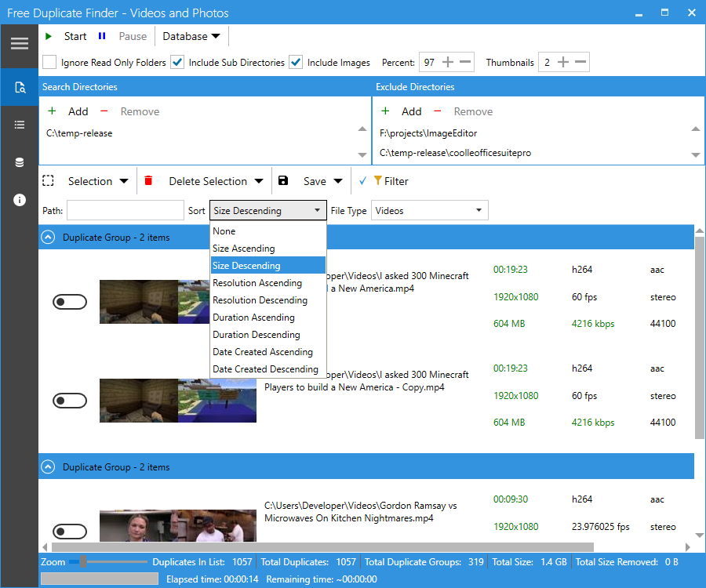This screenshot has height=588, width=706.
Task: Click the floppy disk Save icon
Action: pyautogui.click(x=283, y=181)
